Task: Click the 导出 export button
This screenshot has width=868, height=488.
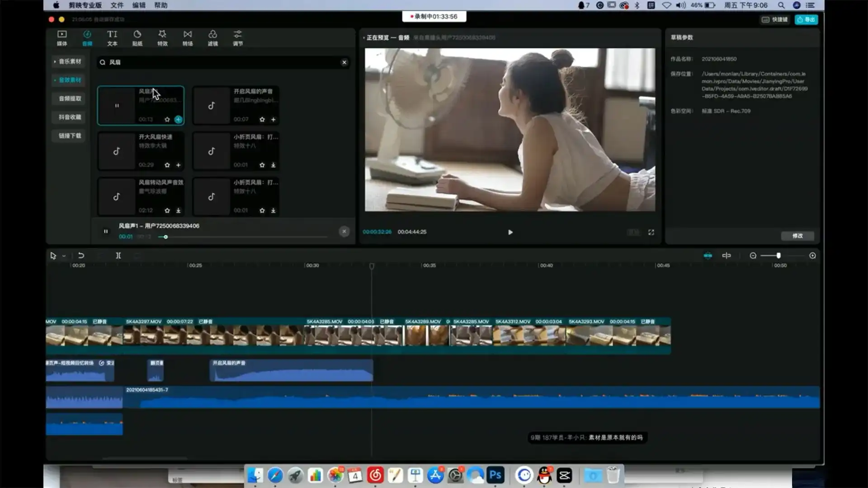Action: (x=807, y=19)
